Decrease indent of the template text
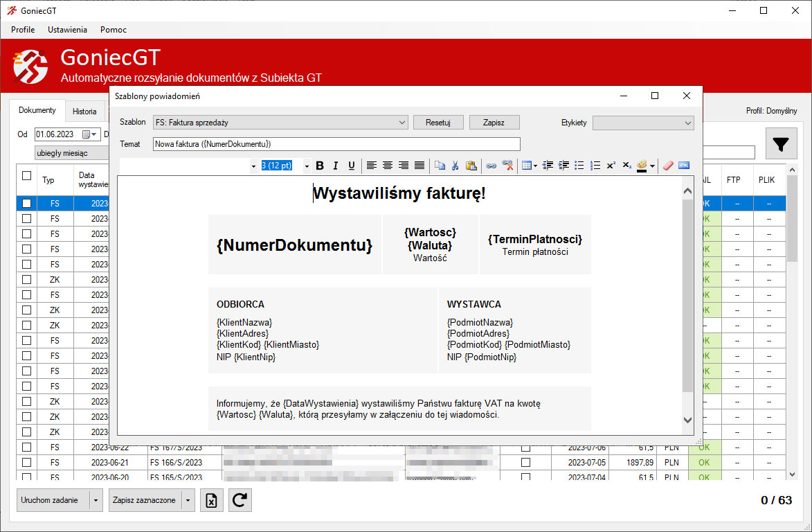Image resolution: width=812 pixels, height=532 pixels. pos(548,166)
